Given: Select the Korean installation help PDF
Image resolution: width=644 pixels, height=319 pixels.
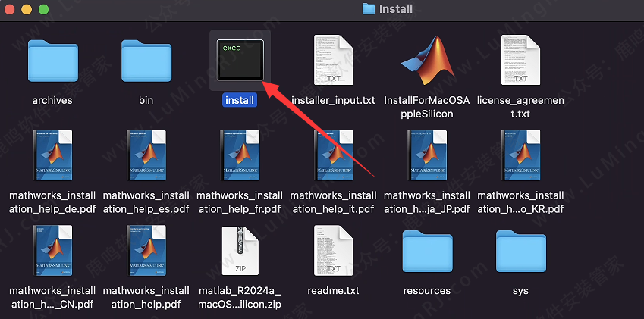Looking at the screenshot, I should pyautogui.click(x=520, y=156).
